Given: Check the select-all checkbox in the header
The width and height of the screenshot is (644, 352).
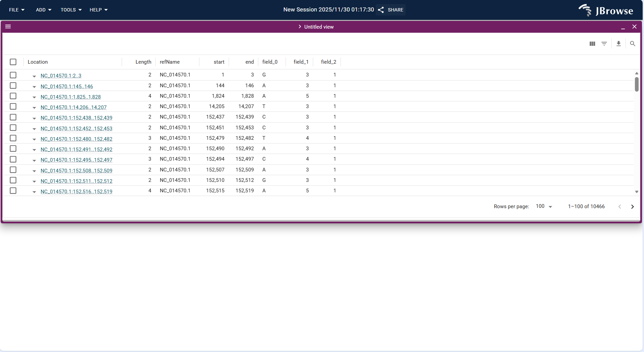Looking at the screenshot, I should pyautogui.click(x=13, y=62).
